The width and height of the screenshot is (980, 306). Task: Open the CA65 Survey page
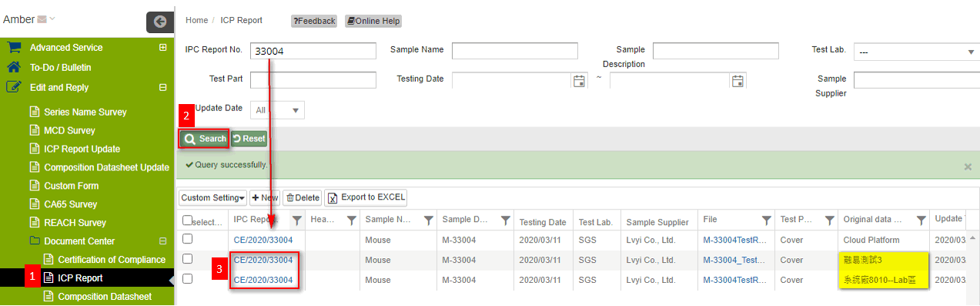(70, 204)
